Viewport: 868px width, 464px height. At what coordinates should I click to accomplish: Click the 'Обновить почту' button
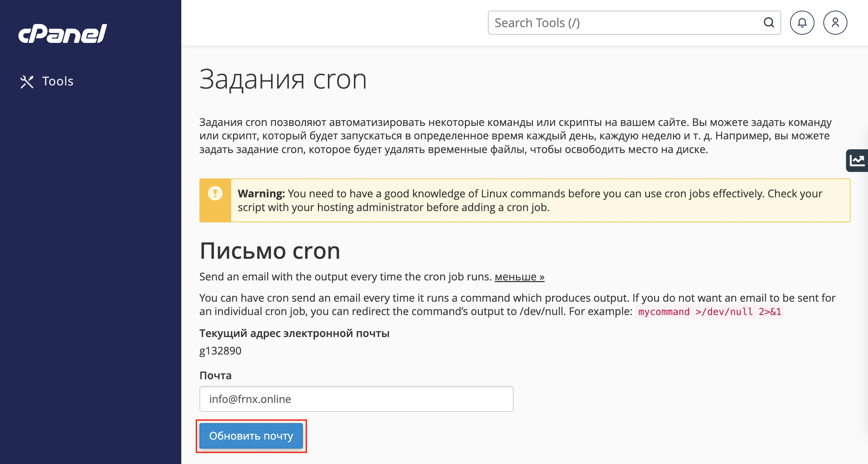tap(251, 436)
